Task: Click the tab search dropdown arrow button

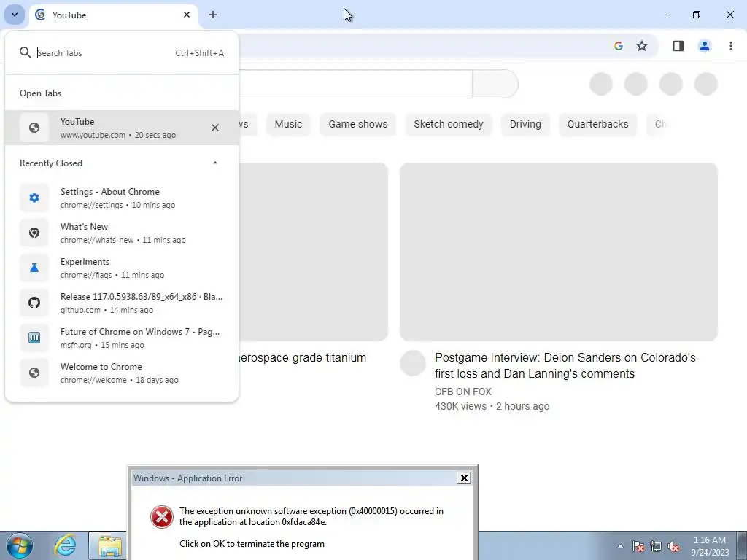Action: coord(15,15)
